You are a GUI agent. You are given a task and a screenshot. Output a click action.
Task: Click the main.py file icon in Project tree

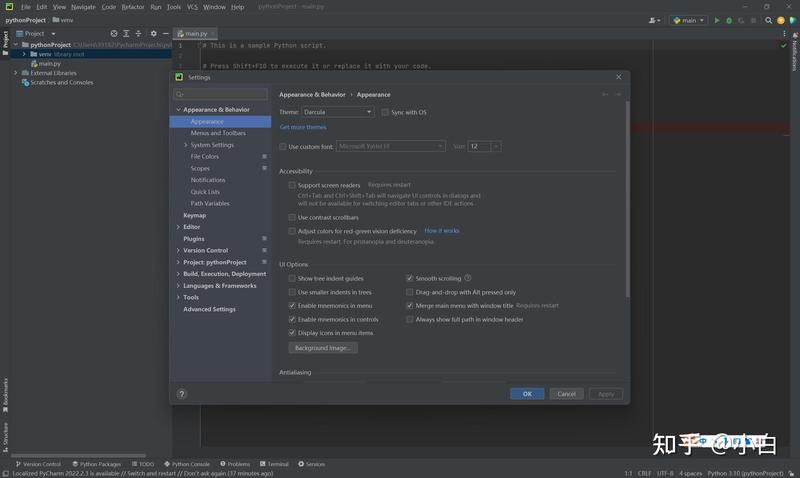[x=34, y=64]
